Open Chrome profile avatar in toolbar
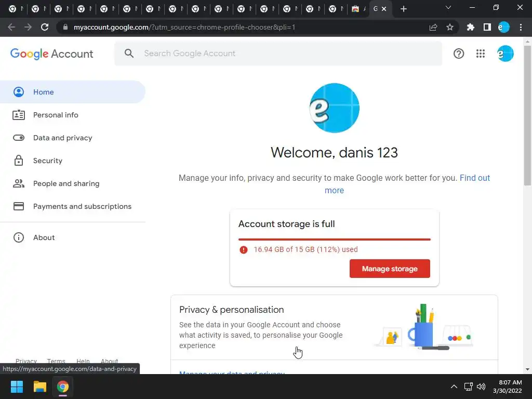 (504, 27)
